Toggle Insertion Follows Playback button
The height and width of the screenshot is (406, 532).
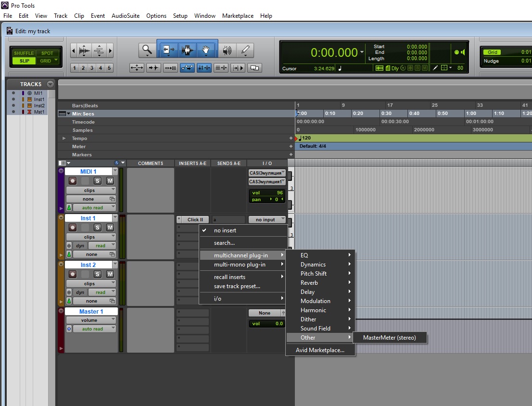click(x=238, y=68)
